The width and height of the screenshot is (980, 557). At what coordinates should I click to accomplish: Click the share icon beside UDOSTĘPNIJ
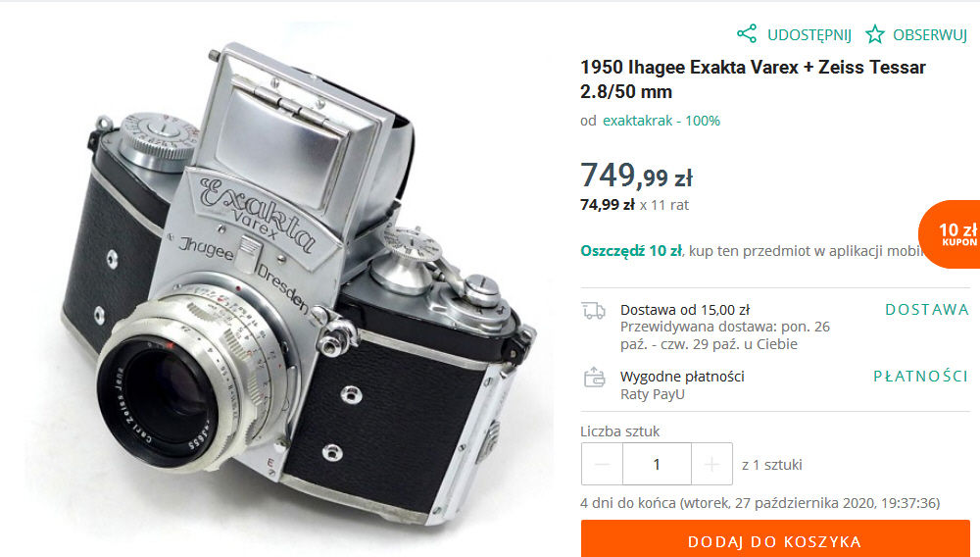(x=746, y=33)
